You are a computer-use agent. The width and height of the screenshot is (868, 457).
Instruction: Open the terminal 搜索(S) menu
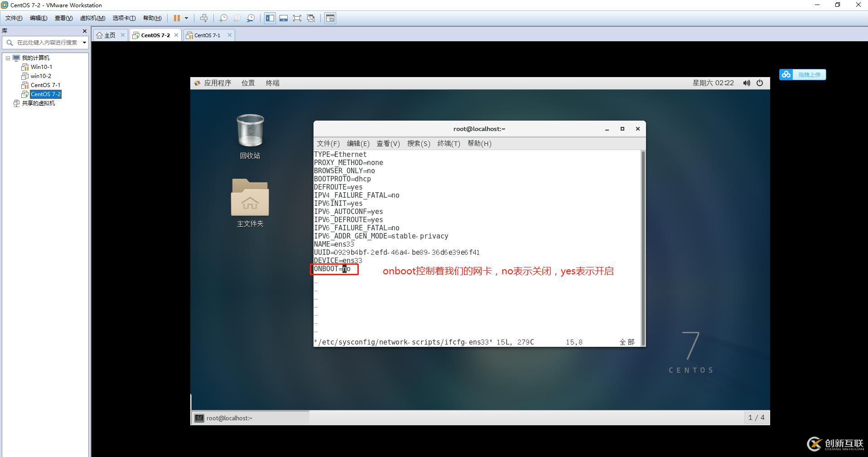pos(419,144)
